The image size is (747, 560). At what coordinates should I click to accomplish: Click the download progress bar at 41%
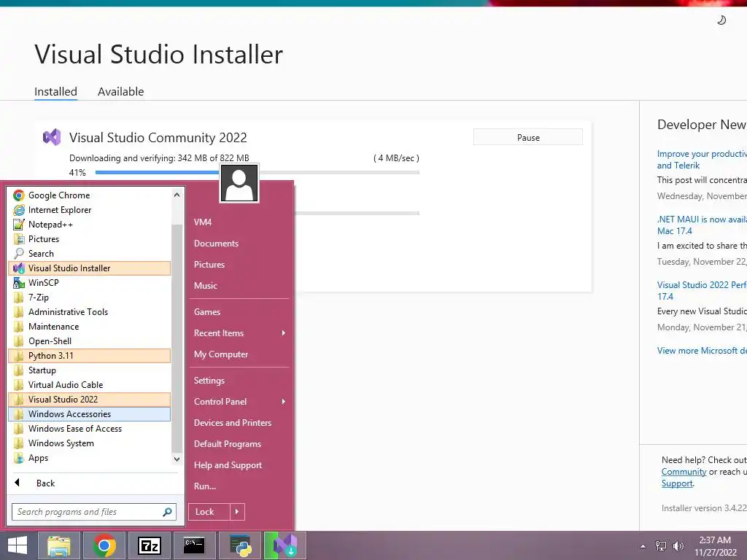[258, 172]
